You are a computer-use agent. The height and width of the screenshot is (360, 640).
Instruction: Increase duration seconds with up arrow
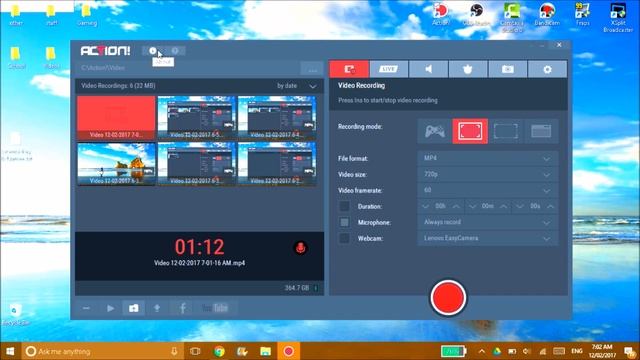tap(550, 207)
